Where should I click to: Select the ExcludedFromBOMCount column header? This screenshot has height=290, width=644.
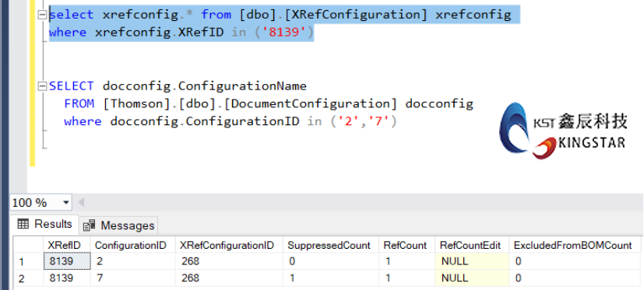tap(575, 245)
